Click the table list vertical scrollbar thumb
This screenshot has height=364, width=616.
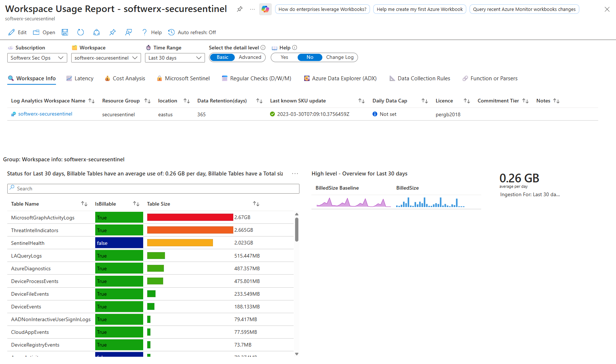[297, 230]
